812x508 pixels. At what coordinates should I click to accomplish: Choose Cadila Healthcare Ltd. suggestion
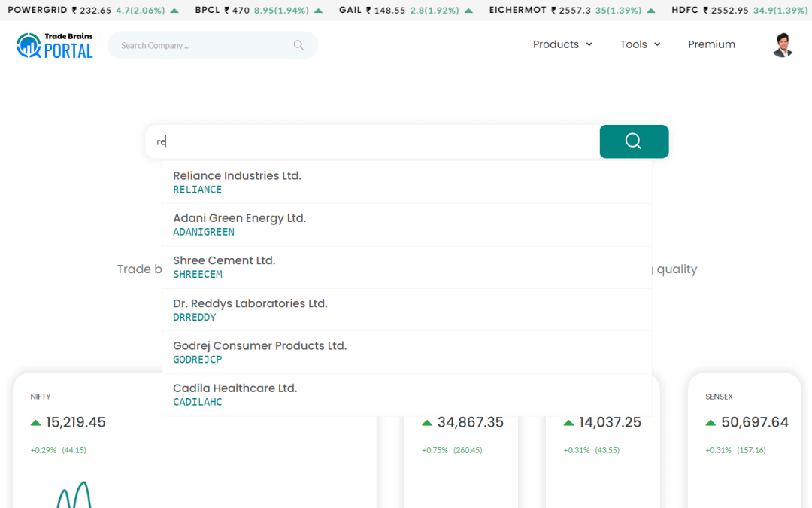click(x=407, y=395)
